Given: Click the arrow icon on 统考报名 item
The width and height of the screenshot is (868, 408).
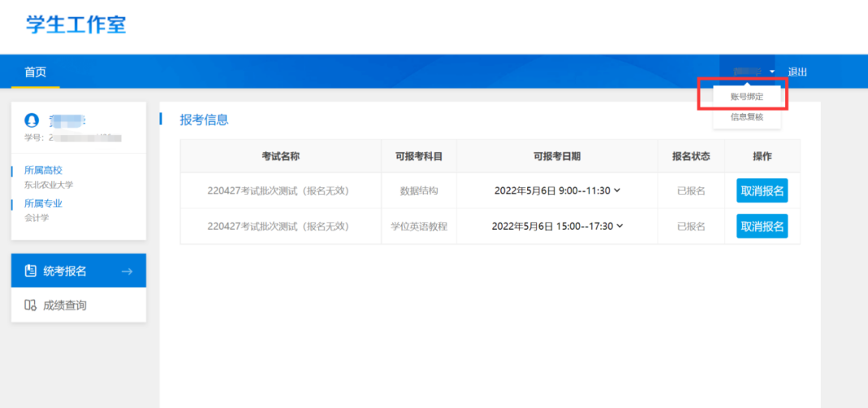Looking at the screenshot, I should click(x=127, y=271).
